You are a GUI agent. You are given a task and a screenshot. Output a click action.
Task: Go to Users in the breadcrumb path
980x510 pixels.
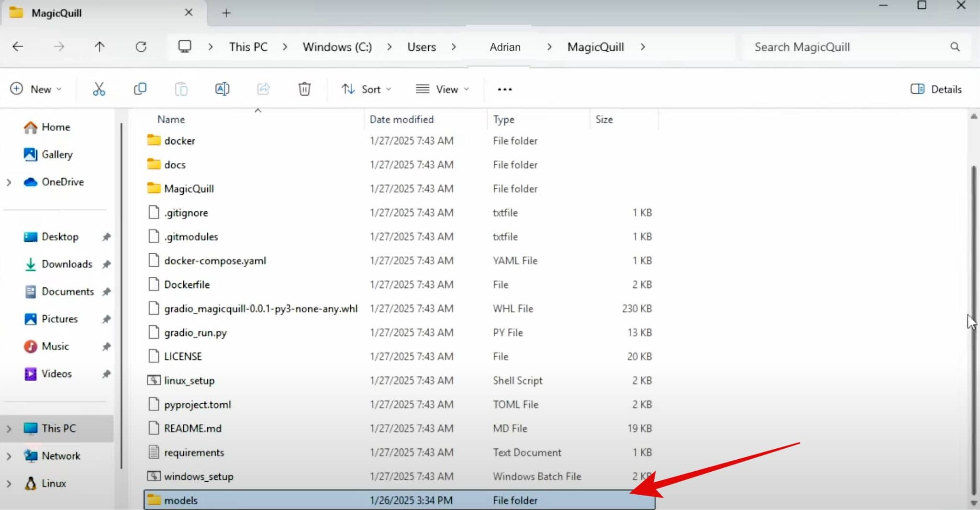point(421,46)
